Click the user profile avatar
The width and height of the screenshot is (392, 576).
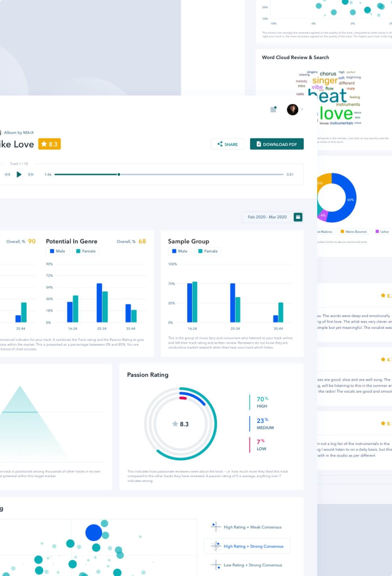[x=292, y=110]
